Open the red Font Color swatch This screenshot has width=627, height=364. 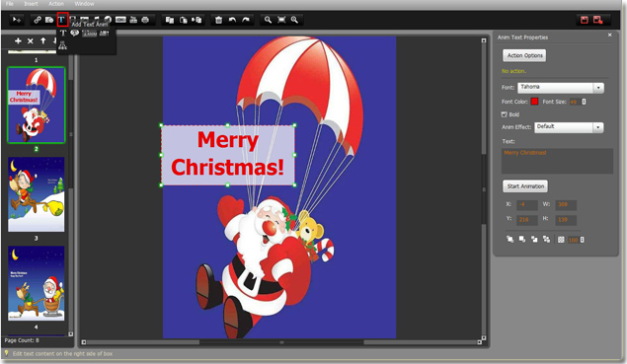(x=534, y=102)
